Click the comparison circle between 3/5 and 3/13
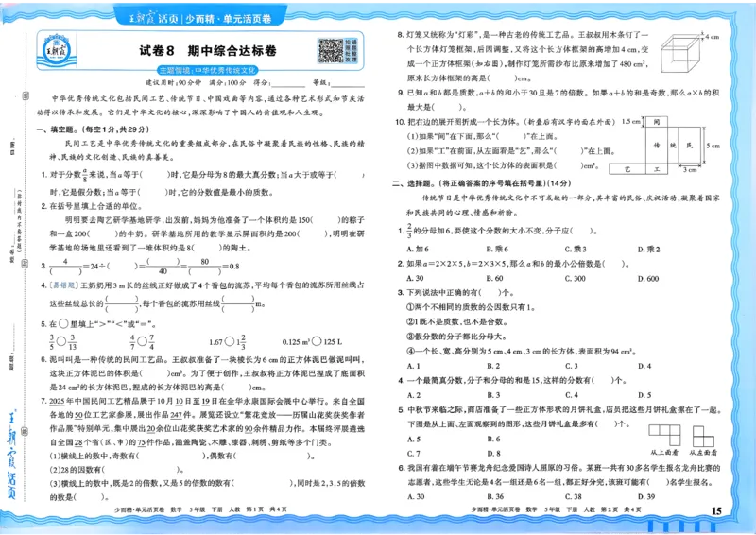Viewport: 756px width, 535px height. 61,341
